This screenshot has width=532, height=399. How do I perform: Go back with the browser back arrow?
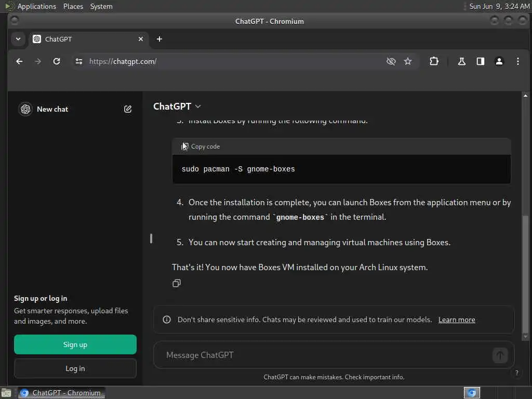pos(19,61)
